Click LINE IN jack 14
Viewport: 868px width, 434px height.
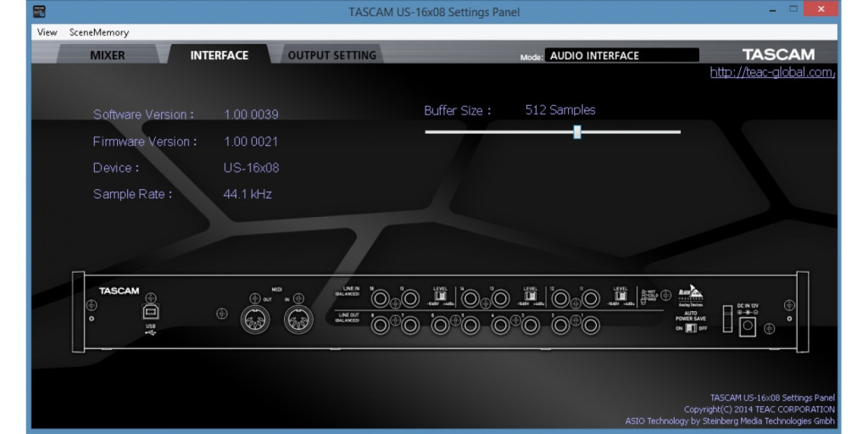pos(470,299)
